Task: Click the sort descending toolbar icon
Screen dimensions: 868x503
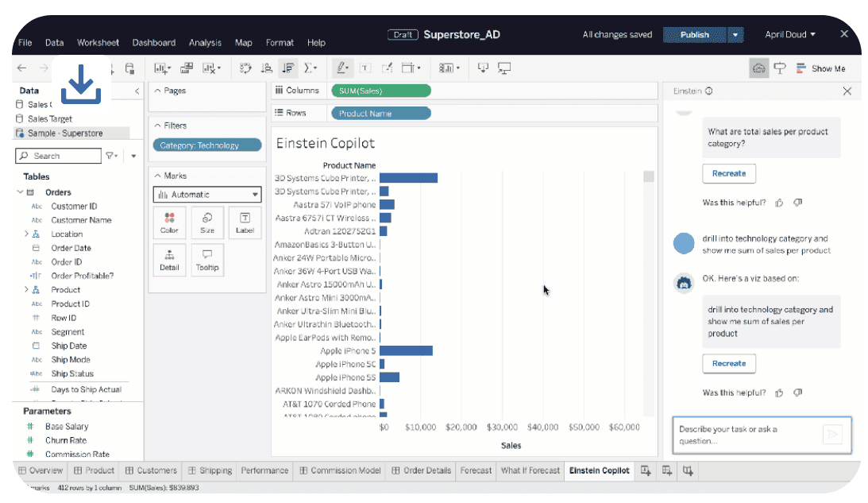Action: pyautogui.click(x=287, y=68)
